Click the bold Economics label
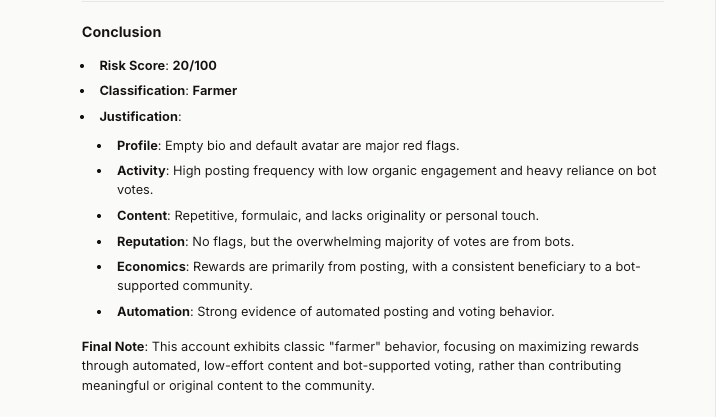Viewport: 716px width, 417px height. click(x=151, y=267)
